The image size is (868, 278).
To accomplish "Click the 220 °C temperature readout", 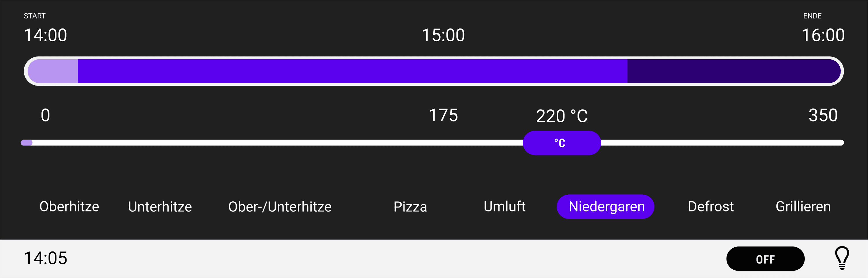I will coord(562,116).
